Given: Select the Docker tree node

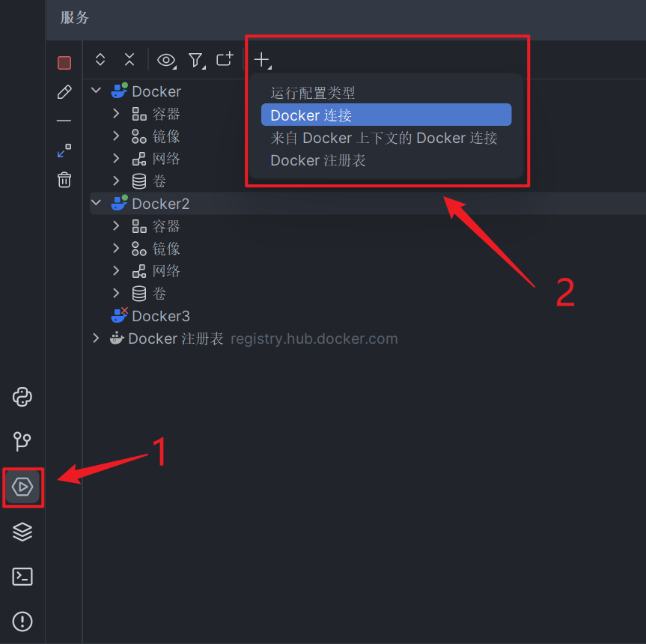Looking at the screenshot, I should 156,91.
